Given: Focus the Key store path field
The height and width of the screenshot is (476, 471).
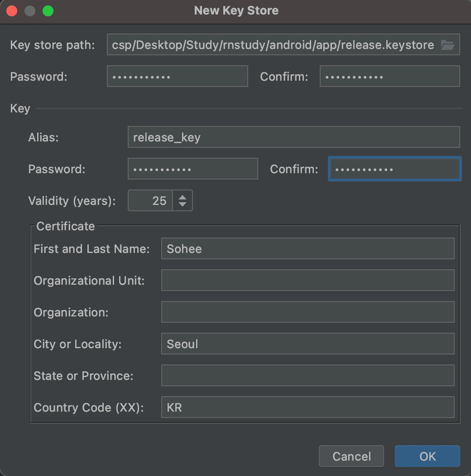Looking at the screenshot, I should click(272, 45).
